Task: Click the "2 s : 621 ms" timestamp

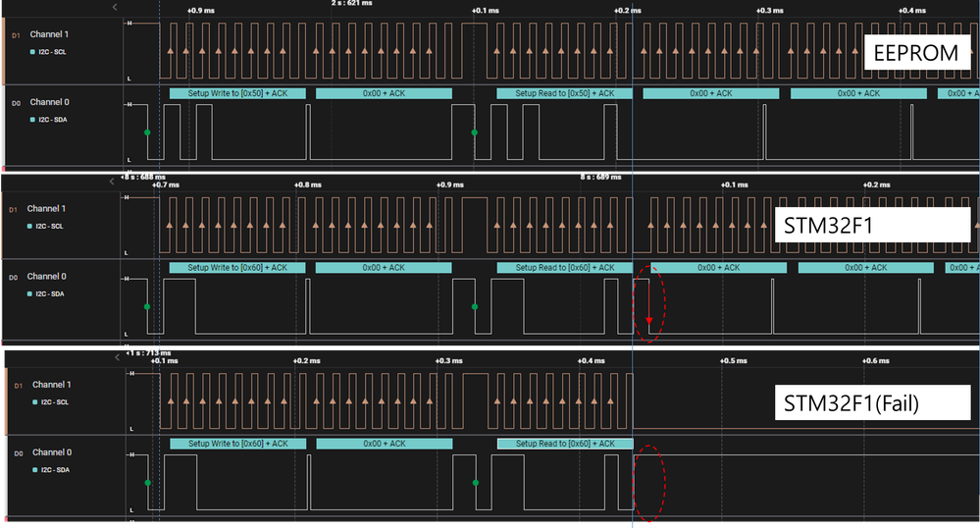Action: (352, 3)
